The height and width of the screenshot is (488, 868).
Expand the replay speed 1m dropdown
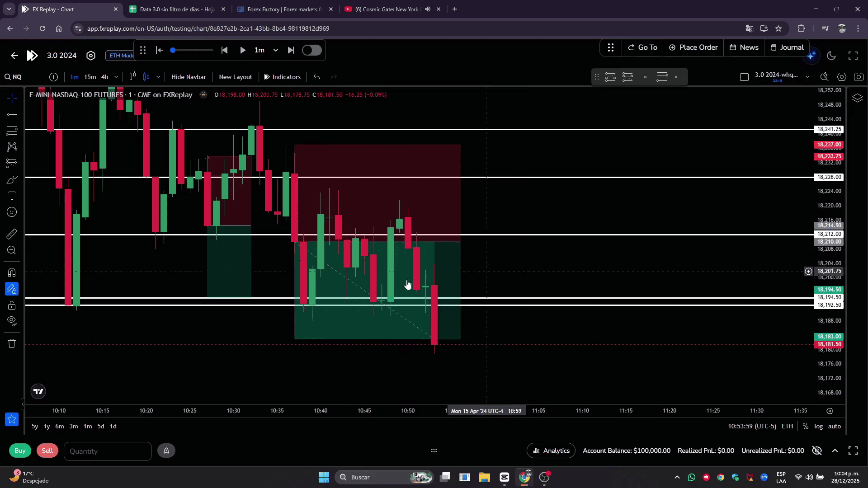[x=275, y=50]
